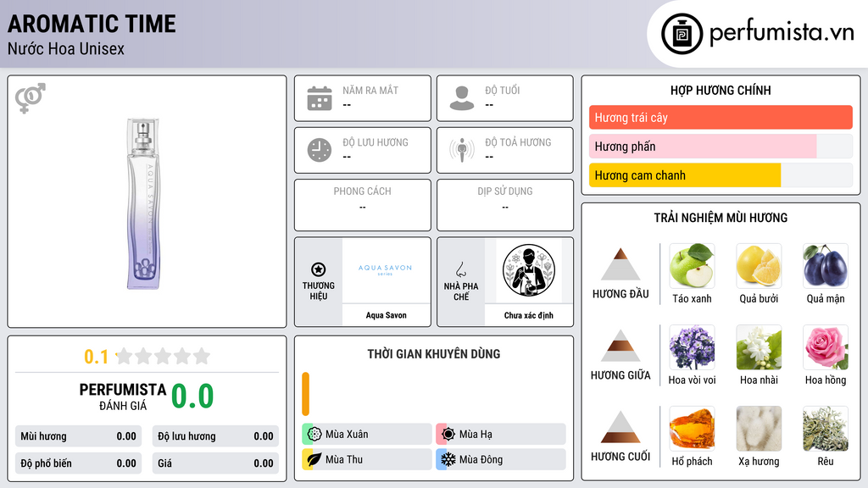Click the Hương phấn accord bar
Screen dimensions: 868x488
pos(721,146)
